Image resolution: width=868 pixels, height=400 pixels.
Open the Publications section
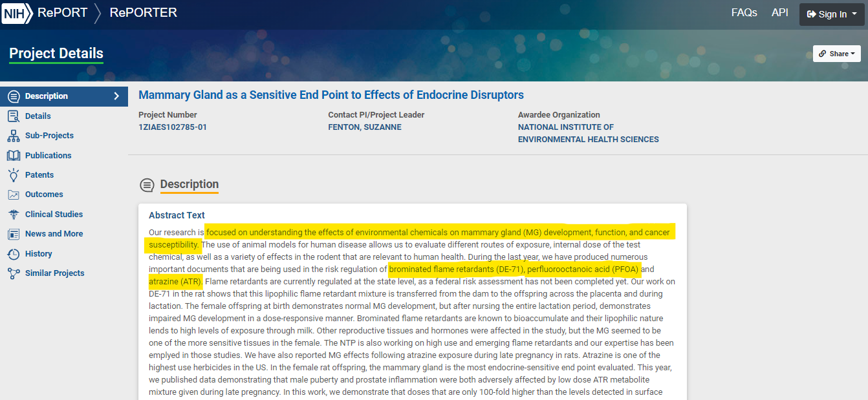48,156
